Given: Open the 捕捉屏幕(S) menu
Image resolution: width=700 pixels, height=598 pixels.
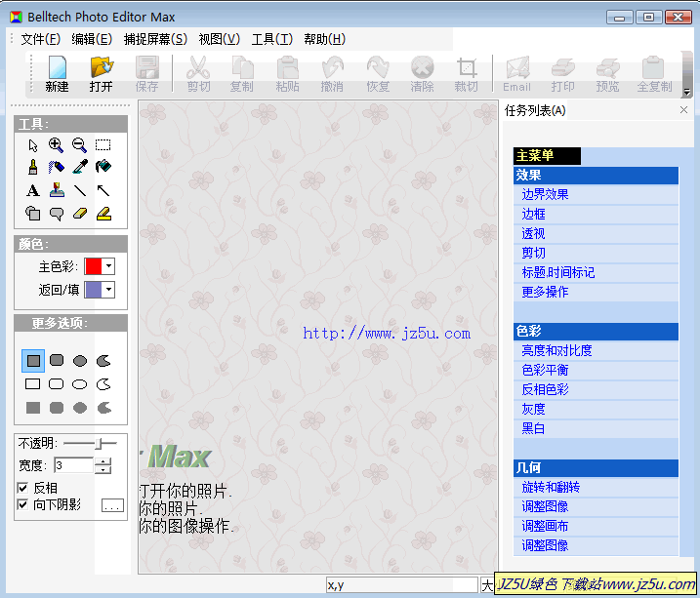Looking at the screenshot, I should pos(155,39).
